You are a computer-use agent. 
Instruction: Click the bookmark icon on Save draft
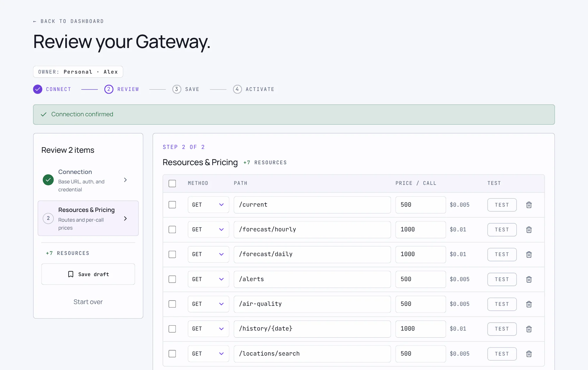(x=71, y=274)
